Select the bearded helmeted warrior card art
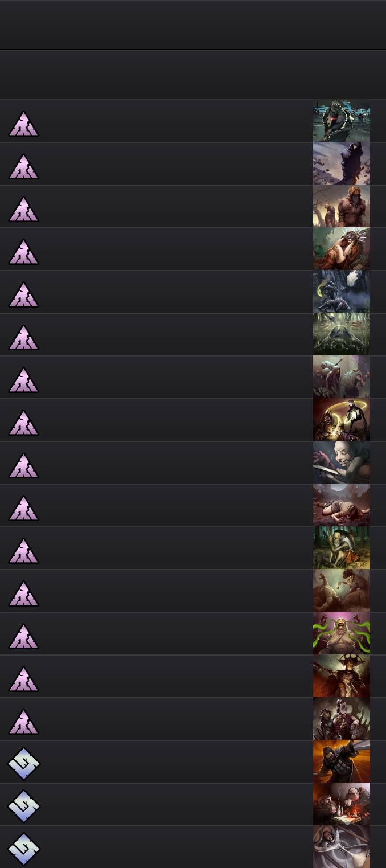This screenshot has width=386, height=868. (x=342, y=206)
